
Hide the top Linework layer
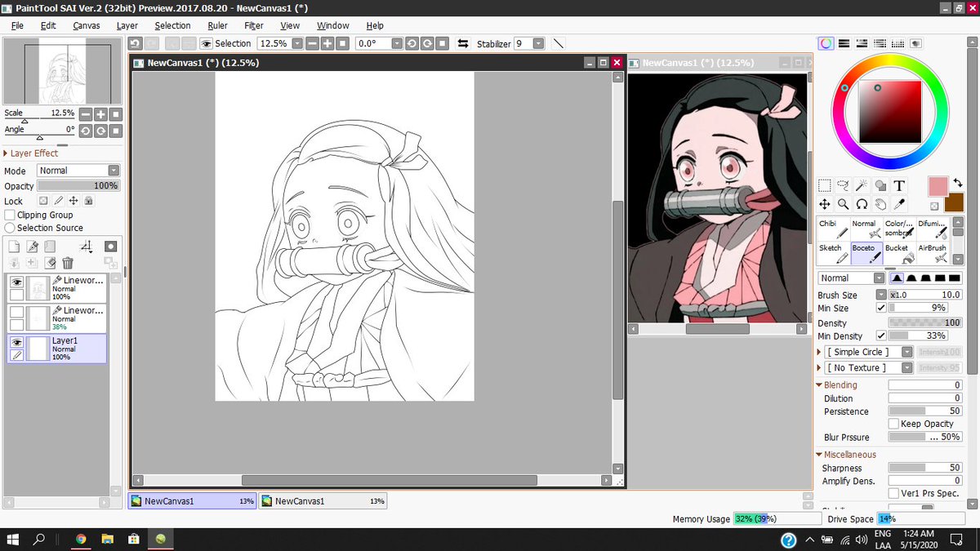[16, 282]
